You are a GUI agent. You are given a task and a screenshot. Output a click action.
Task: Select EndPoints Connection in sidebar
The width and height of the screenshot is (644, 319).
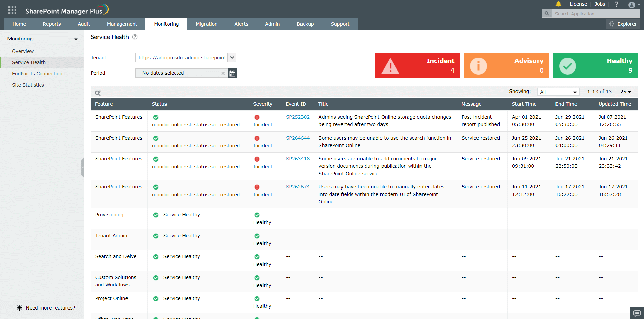click(37, 74)
